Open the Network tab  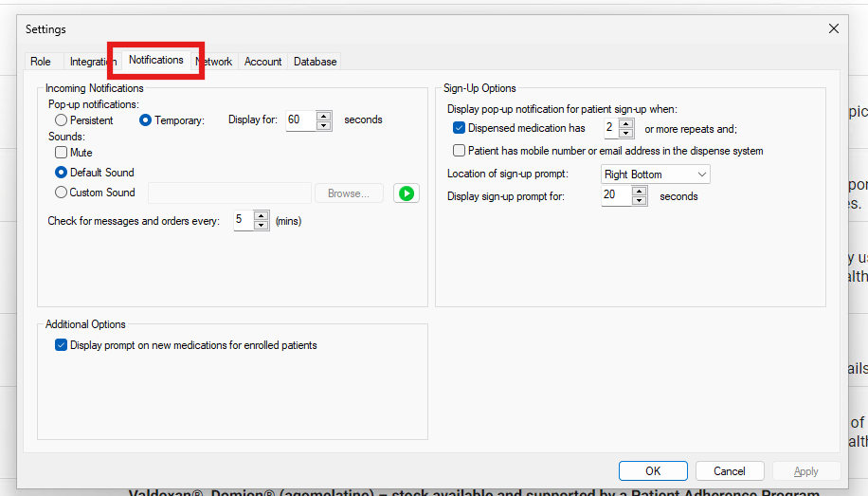216,62
